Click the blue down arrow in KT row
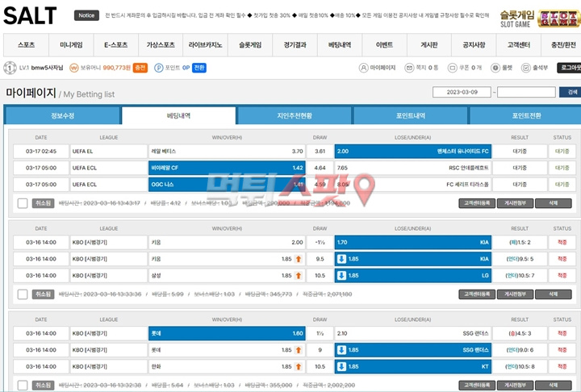The image size is (581, 392). [x=341, y=367]
